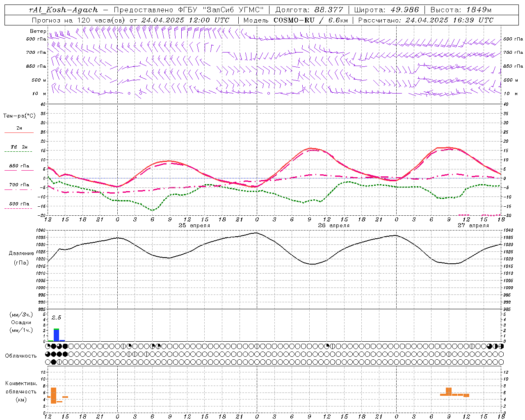Click the Давление panel label
525x420 pixels.
pos(21,253)
